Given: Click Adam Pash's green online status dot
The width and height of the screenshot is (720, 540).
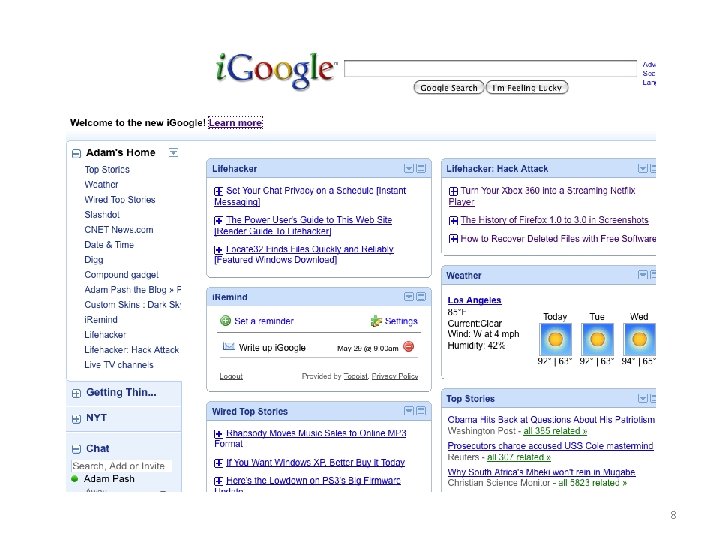Looking at the screenshot, I should [75, 478].
